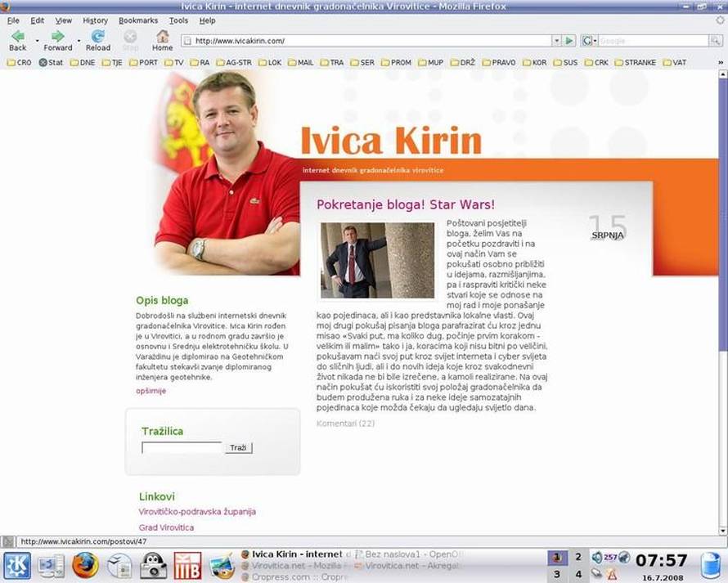Click the Traži search button
Screen dimensions: 728x583
[x=238, y=448]
